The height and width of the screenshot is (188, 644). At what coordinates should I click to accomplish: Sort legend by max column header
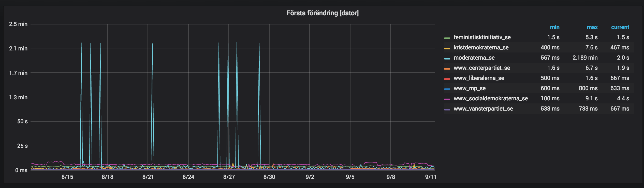[x=592, y=27]
